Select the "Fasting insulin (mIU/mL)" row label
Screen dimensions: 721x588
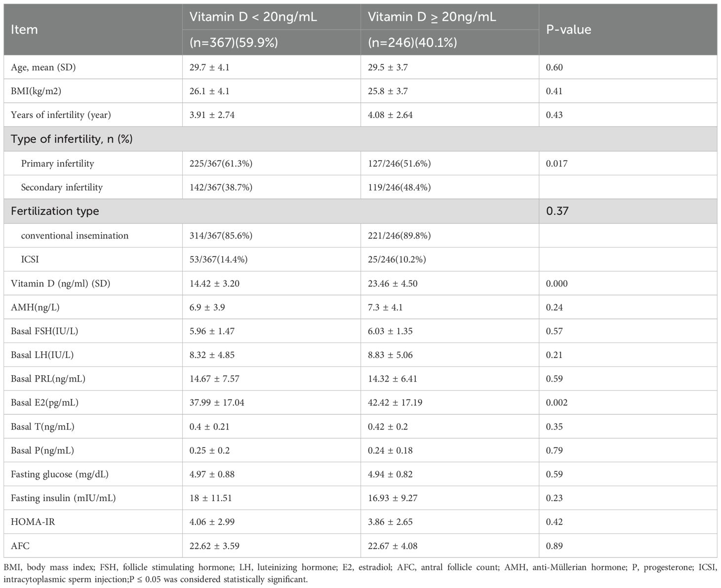coord(63,498)
